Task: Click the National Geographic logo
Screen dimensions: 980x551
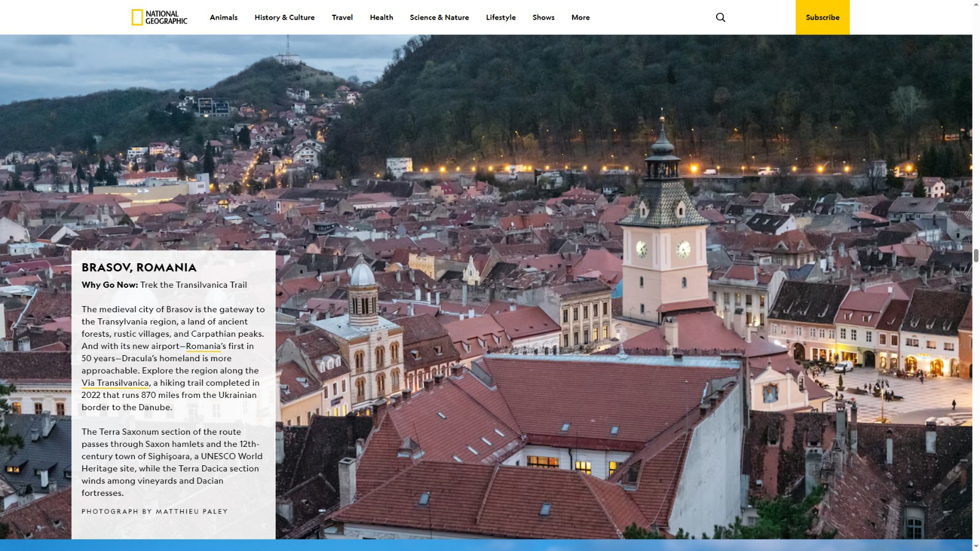Action: pos(159,17)
